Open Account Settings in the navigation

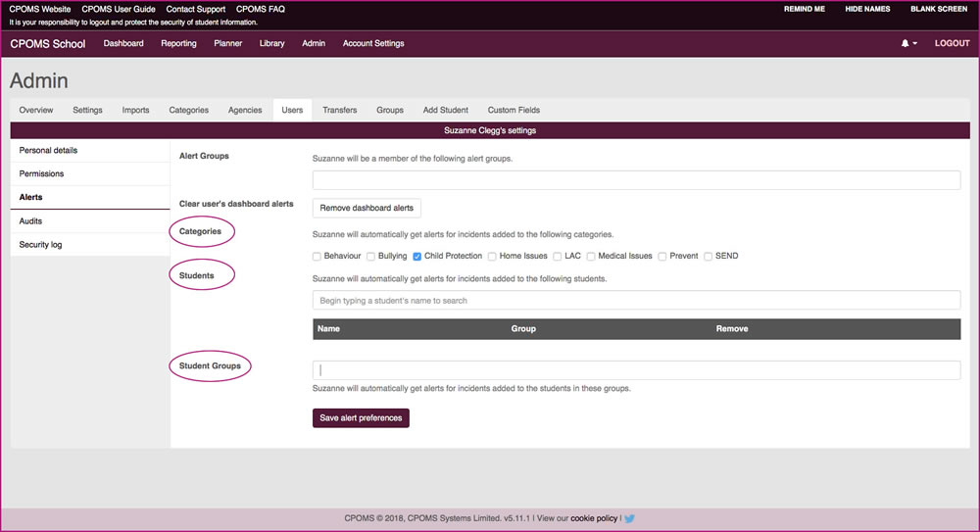(373, 43)
